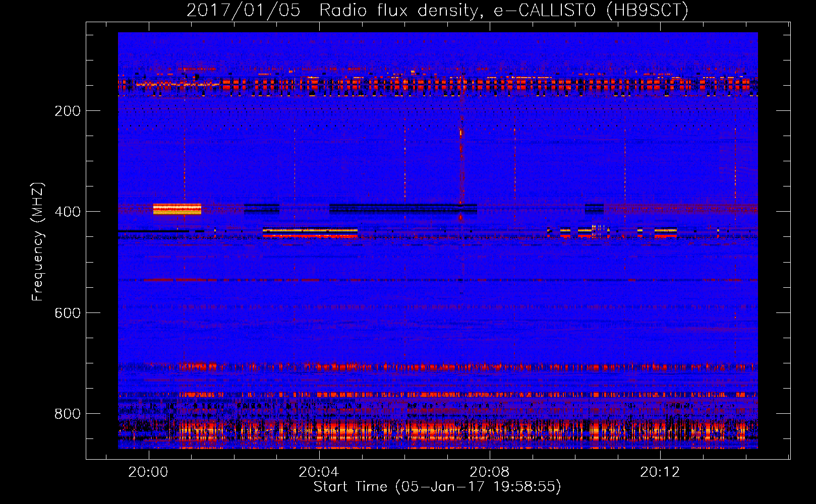
Task: Click the 20:08 time tick label
Action: pyautogui.click(x=489, y=472)
